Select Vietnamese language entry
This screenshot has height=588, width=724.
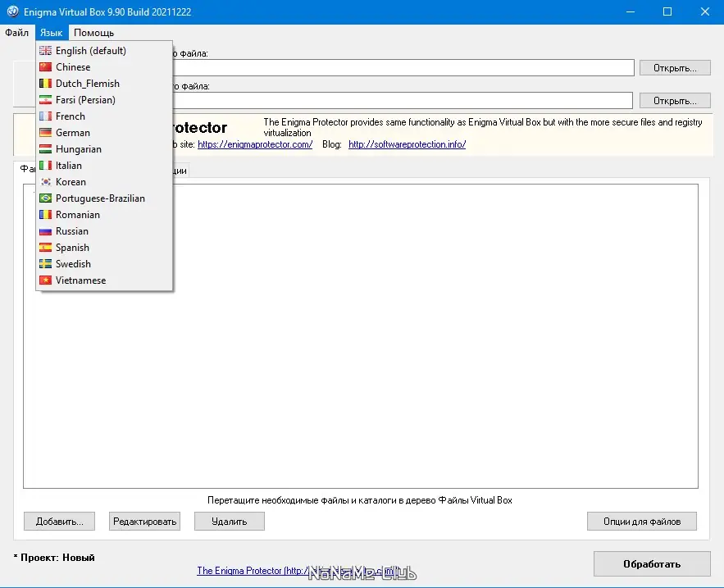[x=104, y=280]
